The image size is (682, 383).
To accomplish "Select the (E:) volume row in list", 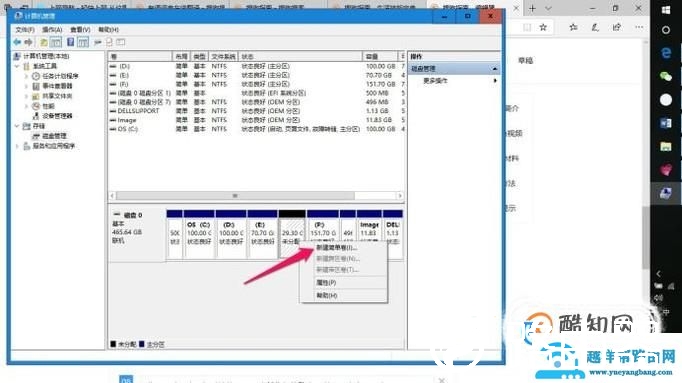I will click(257, 75).
